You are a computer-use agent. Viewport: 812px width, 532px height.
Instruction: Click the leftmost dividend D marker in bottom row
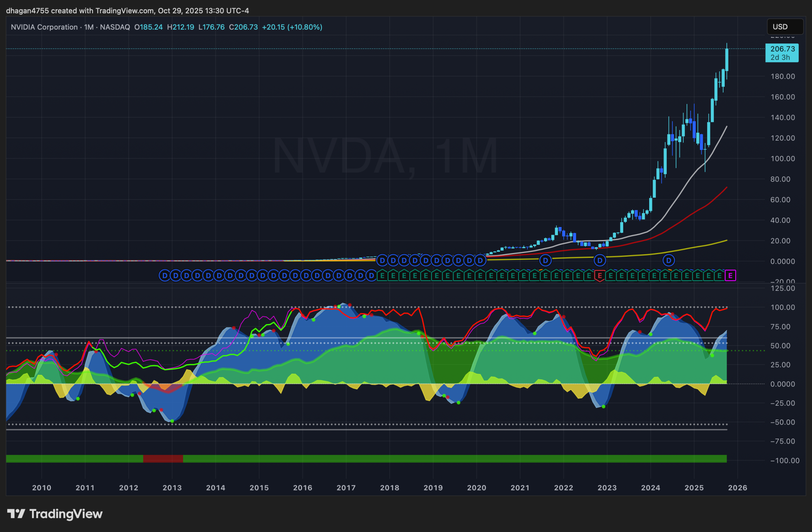[x=164, y=276]
